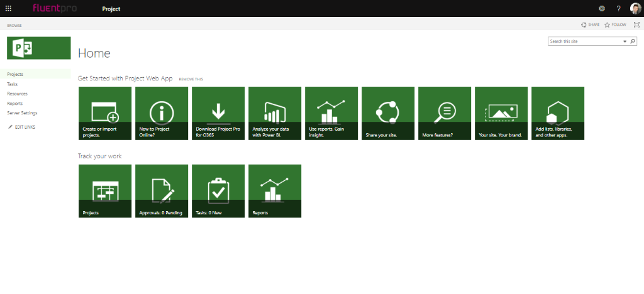Open Projects in the left navigation
The width and height of the screenshot is (644, 294).
click(15, 74)
